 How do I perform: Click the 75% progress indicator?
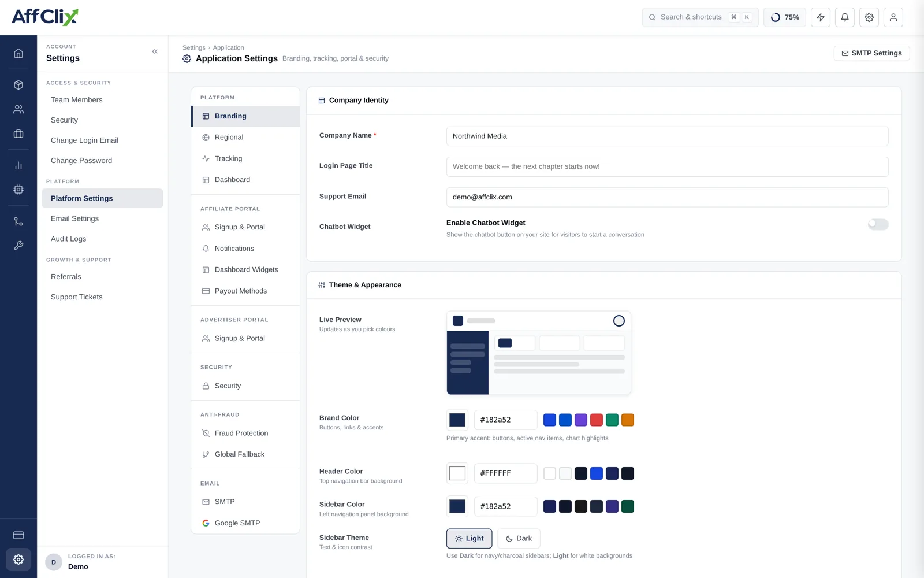point(785,17)
